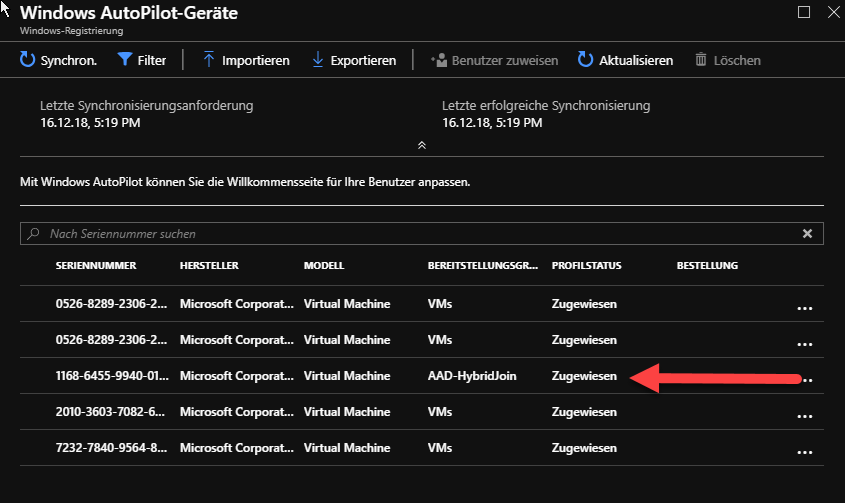Screen dimensions: 845x503
Task: Select serial number 7232-7840-9564-8...
Action: (111, 448)
